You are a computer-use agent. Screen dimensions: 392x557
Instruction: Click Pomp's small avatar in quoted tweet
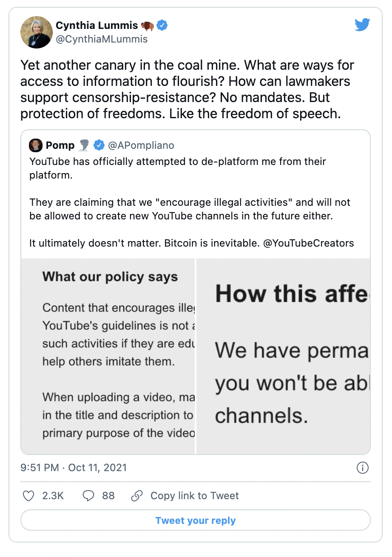35,145
